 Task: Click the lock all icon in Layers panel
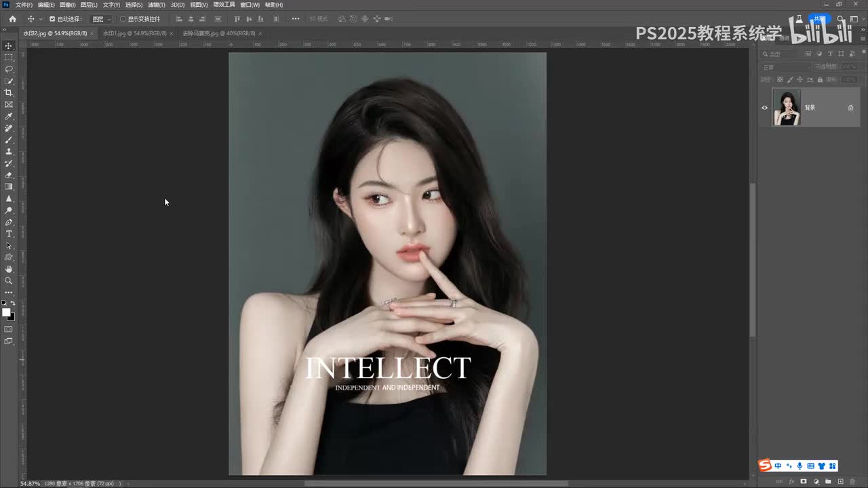tap(820, 79)
